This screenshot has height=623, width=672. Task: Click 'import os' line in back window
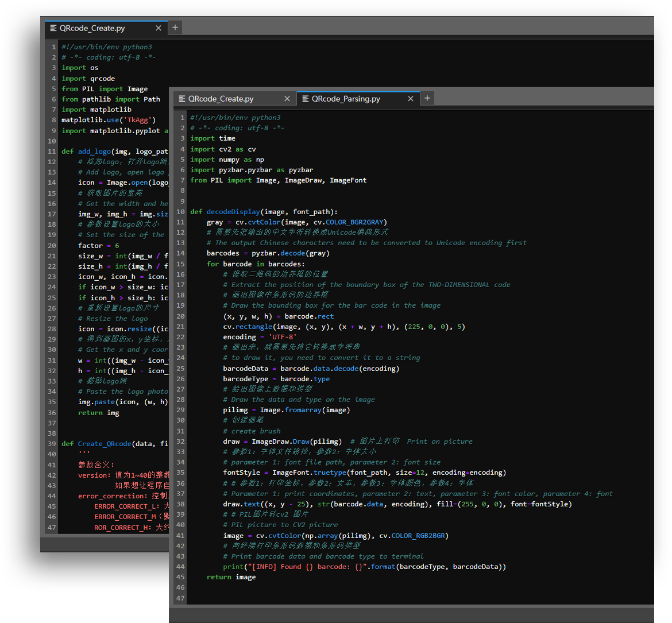[x=80, y=68]
